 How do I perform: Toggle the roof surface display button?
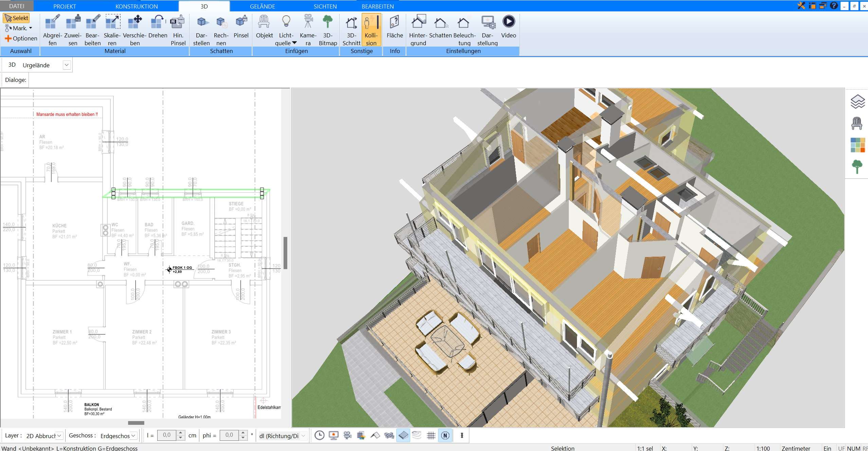(375, 435)
